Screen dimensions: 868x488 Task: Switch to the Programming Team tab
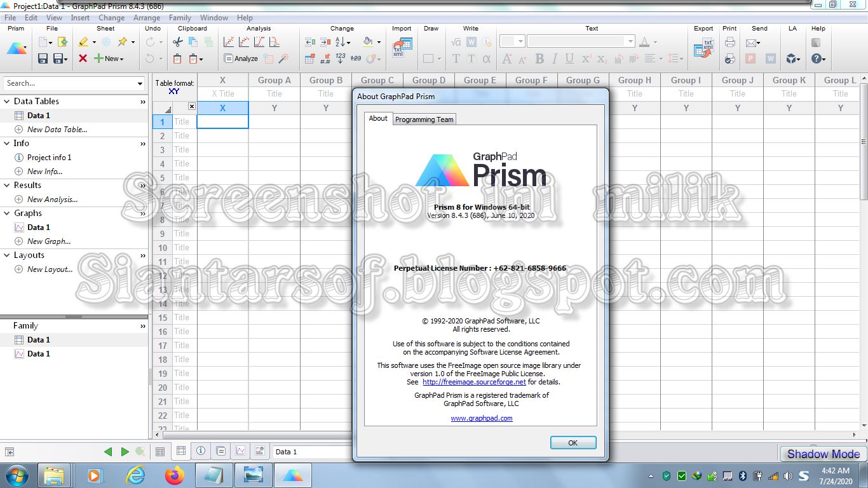click(x=424, y=119)
